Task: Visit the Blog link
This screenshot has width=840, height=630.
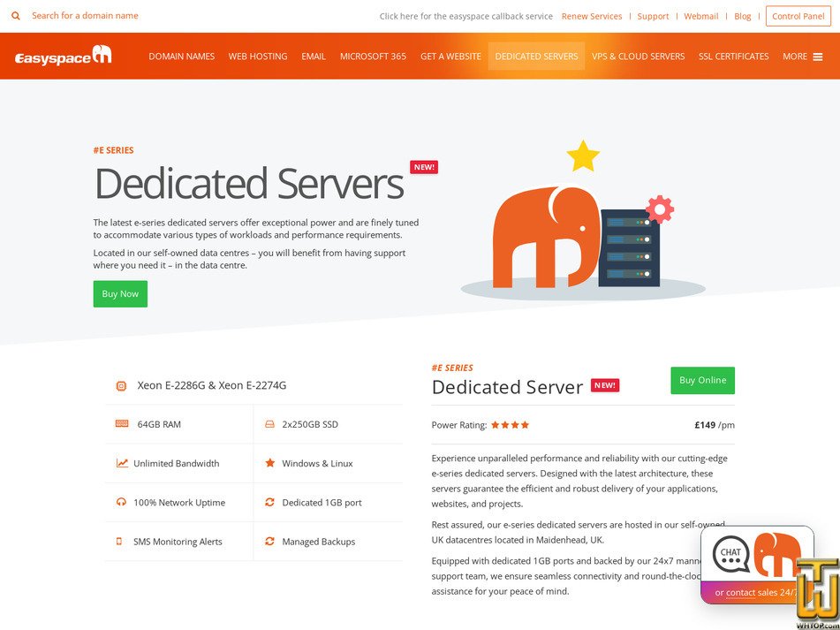Action: (x=743, y=17)
